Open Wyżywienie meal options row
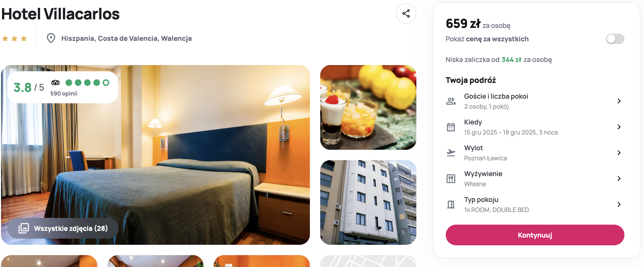The height and width of the screenshot is (267, 644). (535, 179)
